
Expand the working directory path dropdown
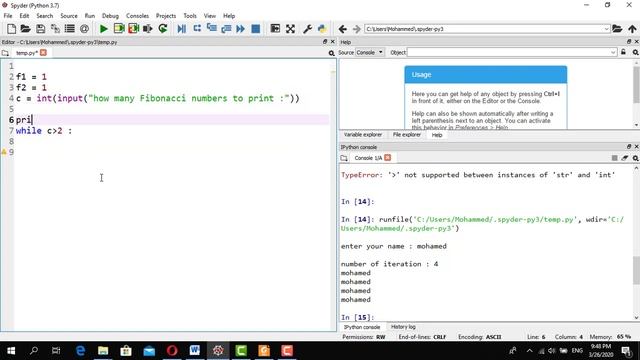point(606,29)
